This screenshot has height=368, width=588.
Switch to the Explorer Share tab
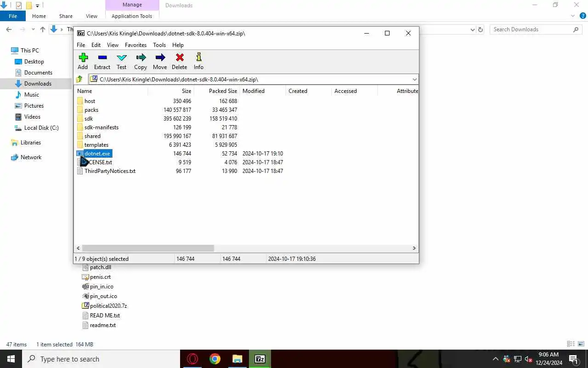click(66, 16)
